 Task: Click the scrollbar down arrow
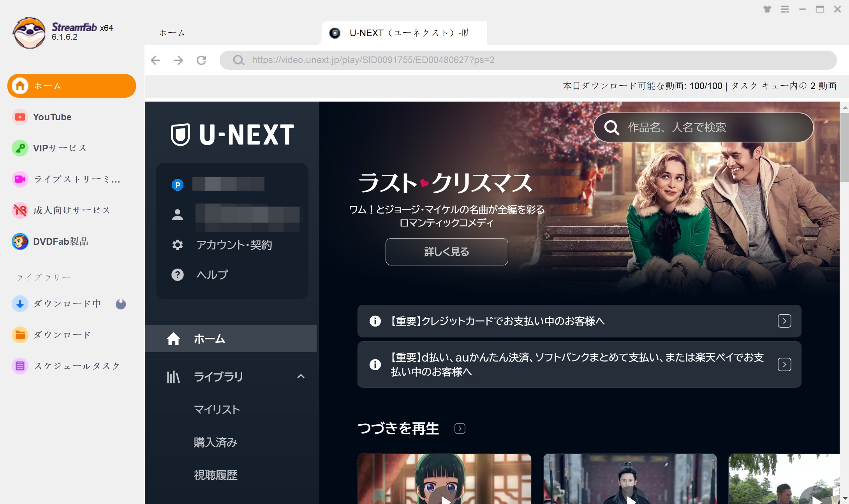tap(844, 499)
